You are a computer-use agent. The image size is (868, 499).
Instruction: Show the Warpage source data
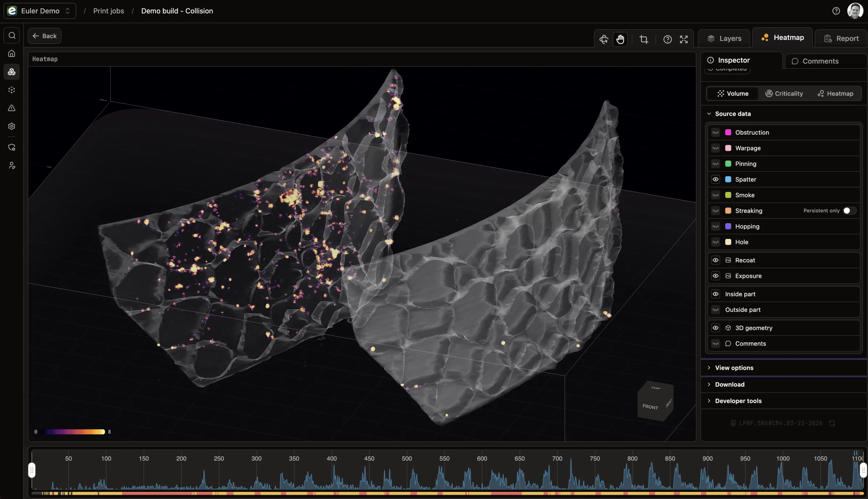click(715, 148)
